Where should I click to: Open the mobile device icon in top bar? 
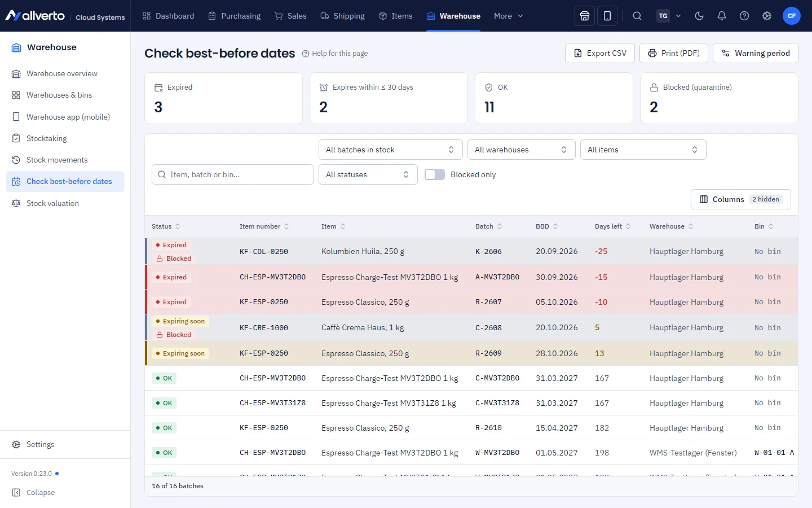click(x=607, y=16)
